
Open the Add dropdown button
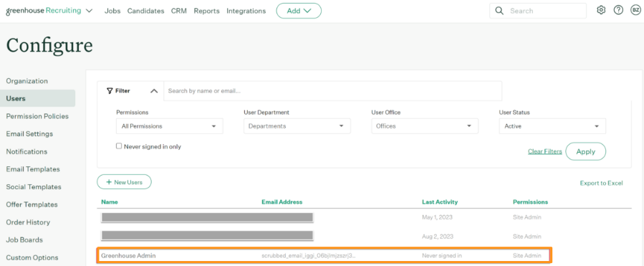(299, 11)
